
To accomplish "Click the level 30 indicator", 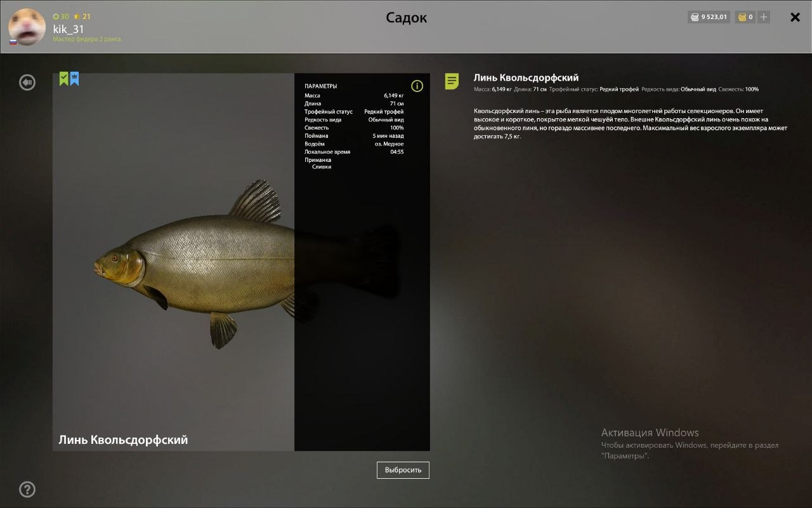I will click(x=61, y=17).
